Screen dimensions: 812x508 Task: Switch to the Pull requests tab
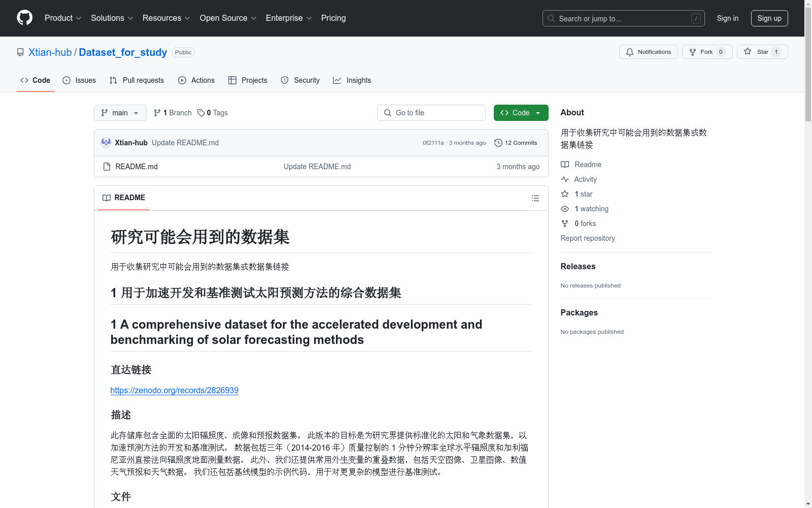pyautogui.click(x=137, y=80)
